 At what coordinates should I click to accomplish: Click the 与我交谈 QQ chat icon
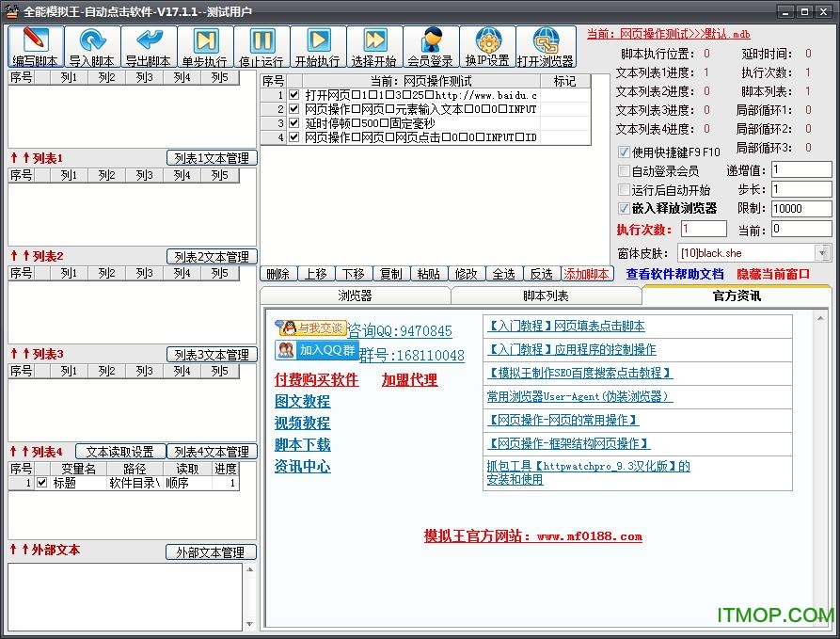(310, 327)
